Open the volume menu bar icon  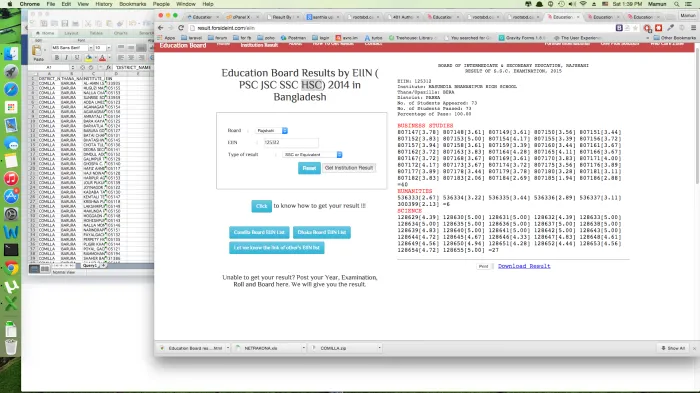[x=572, y=4]
